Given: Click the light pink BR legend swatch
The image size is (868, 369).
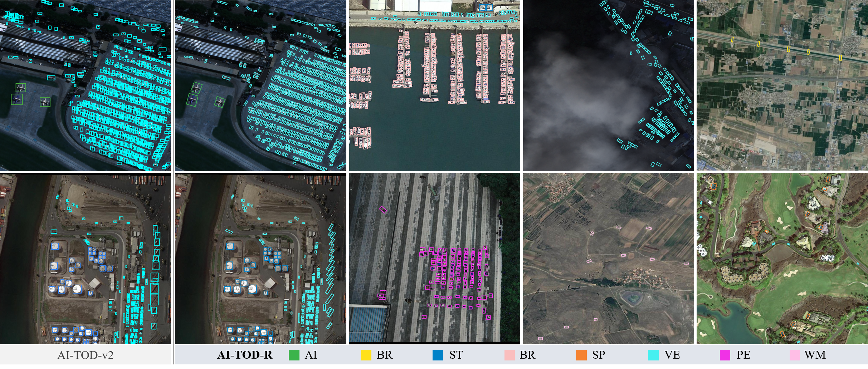Looking at the screenshot, I should point(509,355).
